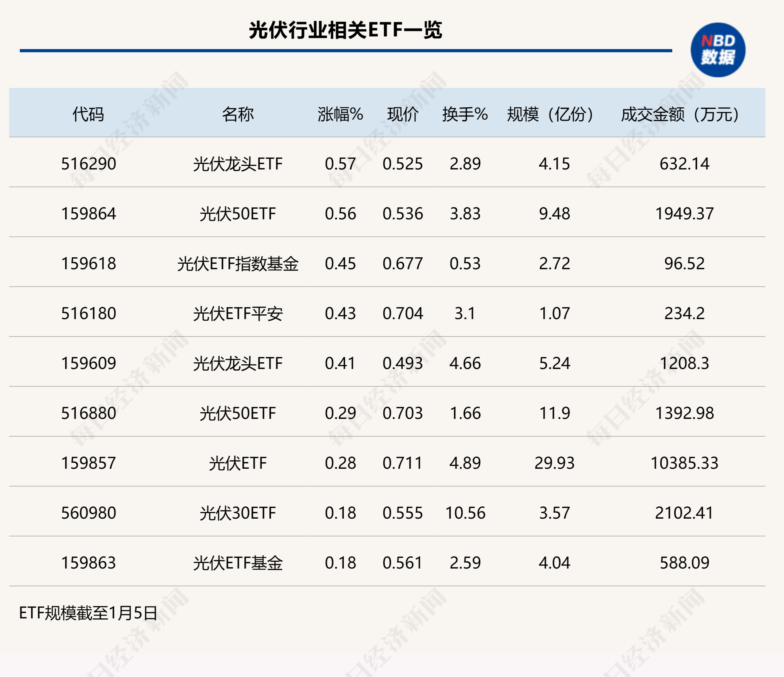Select the name cell in row 516880

click(238, 413)
